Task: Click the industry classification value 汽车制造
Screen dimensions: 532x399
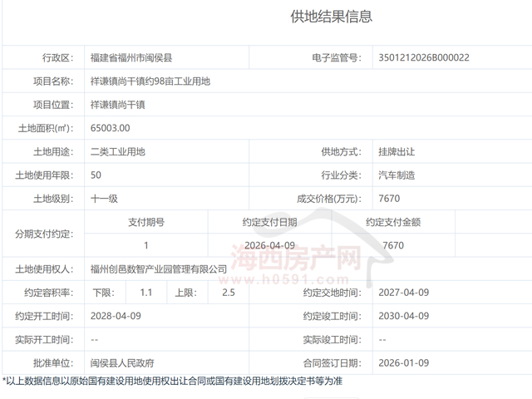Action: pos(397,175)
